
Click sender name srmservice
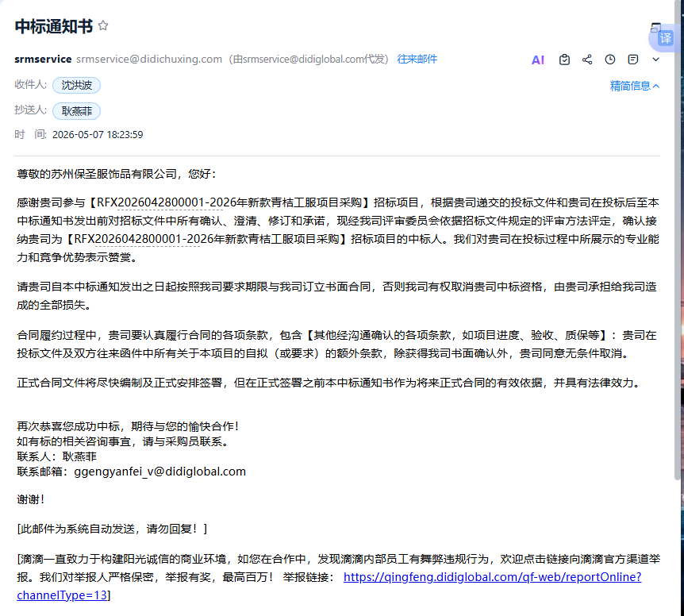coord(43,59)
